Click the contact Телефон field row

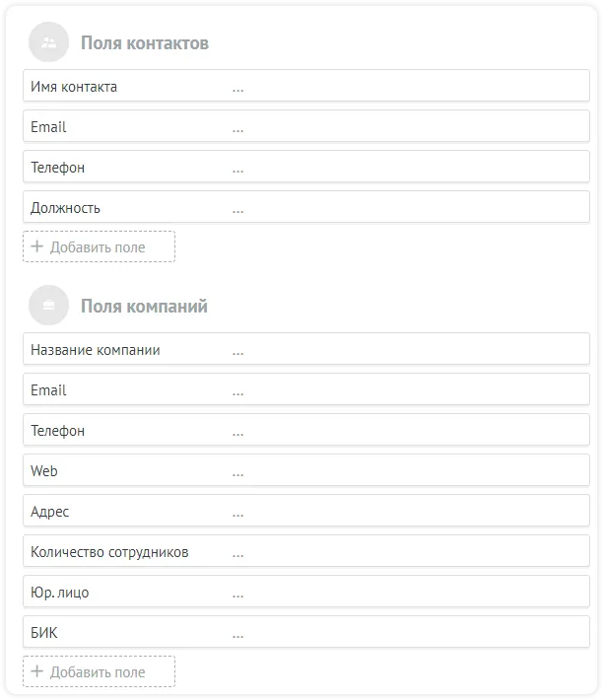305,168
